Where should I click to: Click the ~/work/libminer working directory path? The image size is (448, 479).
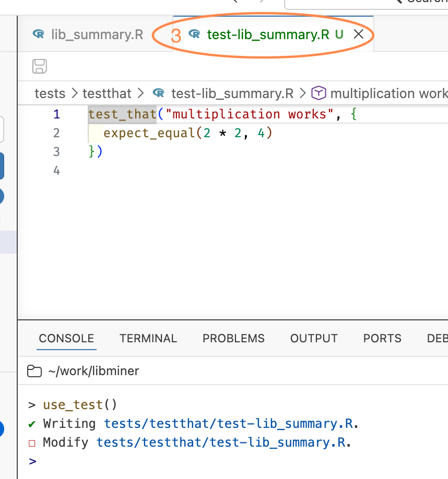[x=93, y=371]
